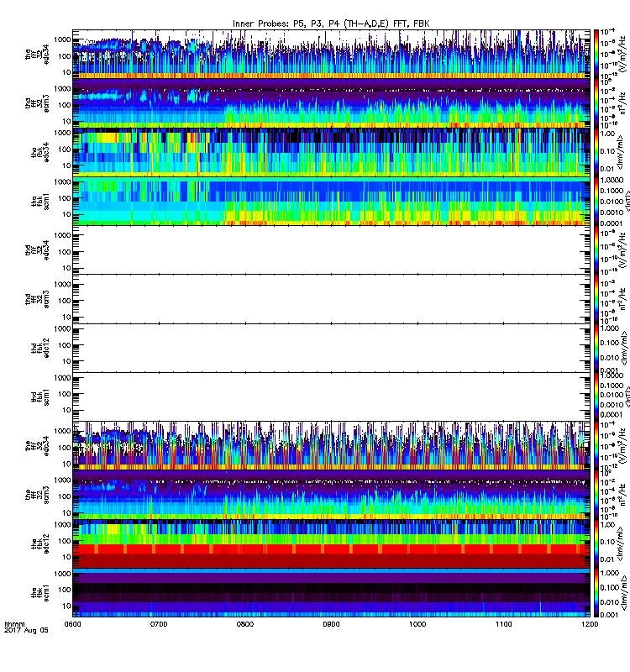Click the 'thd fff 32 edc34' y-axis label
Image resolution: width=630 pixels, height=672 pixels.
(x=37, y=249)
